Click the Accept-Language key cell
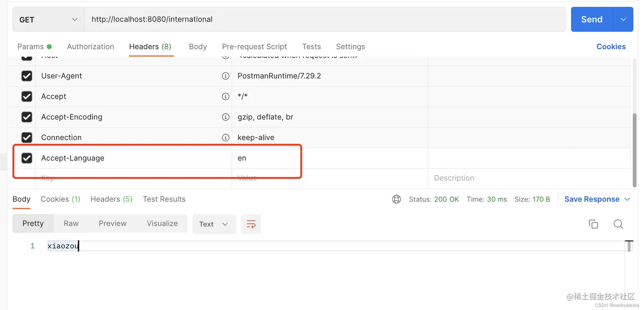The width and height of the screenshot is (644, 310). (133, 158)
